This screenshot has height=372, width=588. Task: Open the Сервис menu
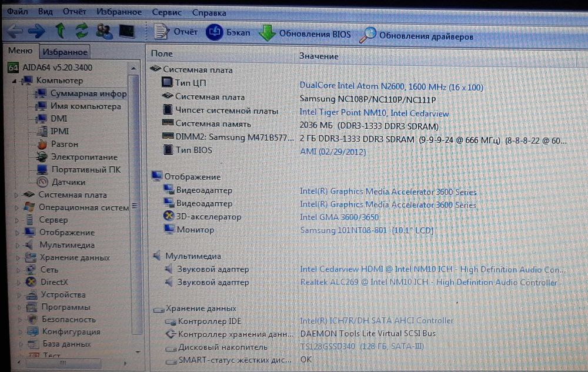[166, 12]
